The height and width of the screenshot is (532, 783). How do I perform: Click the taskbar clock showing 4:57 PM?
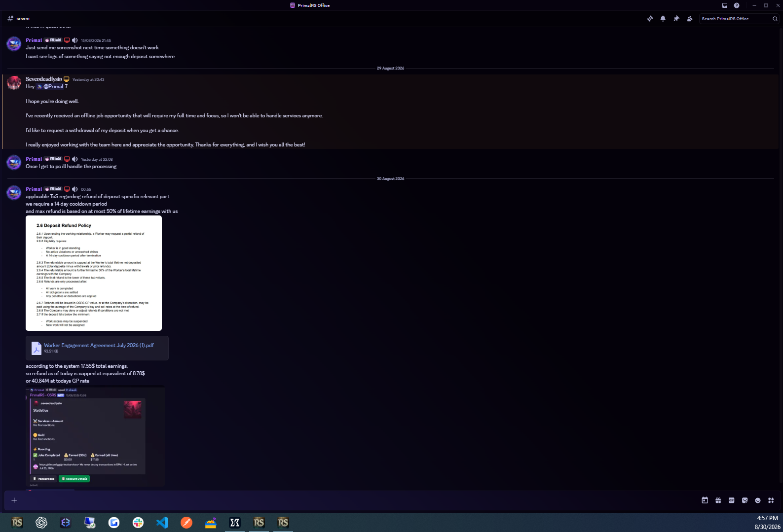coord(767,518)
